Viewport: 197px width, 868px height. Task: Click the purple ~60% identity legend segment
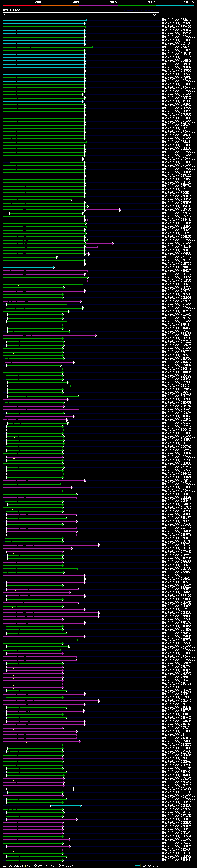(99, 6)
